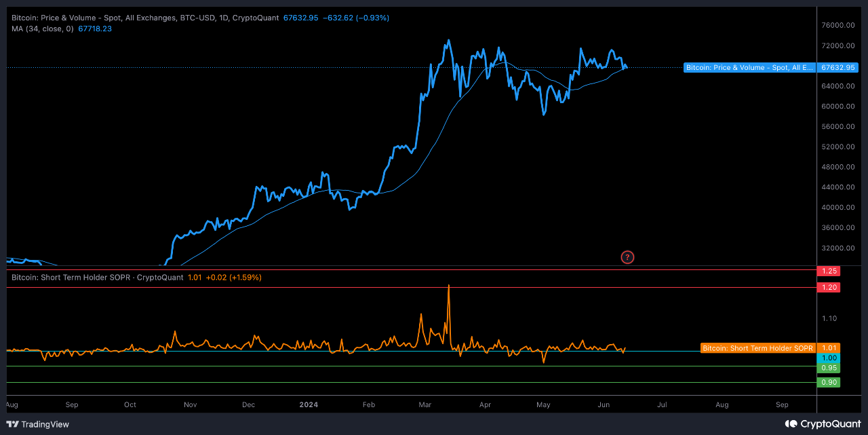The height and width of the screenshot is (435, 868).
Task: Click the red question mark help icon
Action: pos(627,257)
